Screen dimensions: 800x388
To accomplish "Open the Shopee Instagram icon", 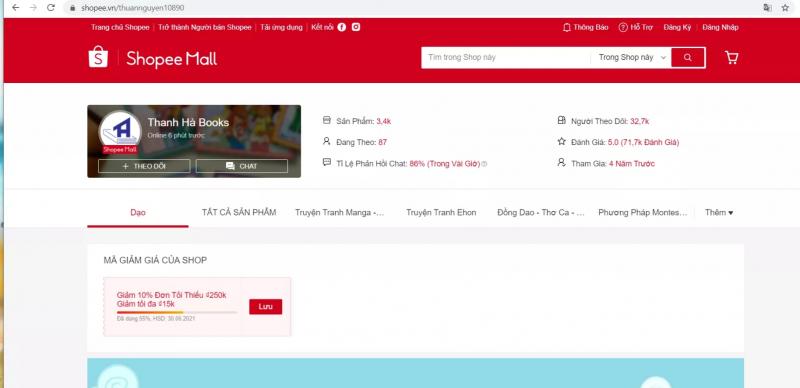I will (x=356, y=28).
